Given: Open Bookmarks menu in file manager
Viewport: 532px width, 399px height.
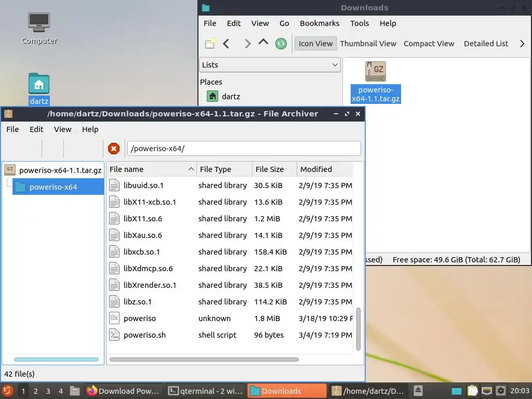Looking at the screenshot, I should tap(320, 23).
